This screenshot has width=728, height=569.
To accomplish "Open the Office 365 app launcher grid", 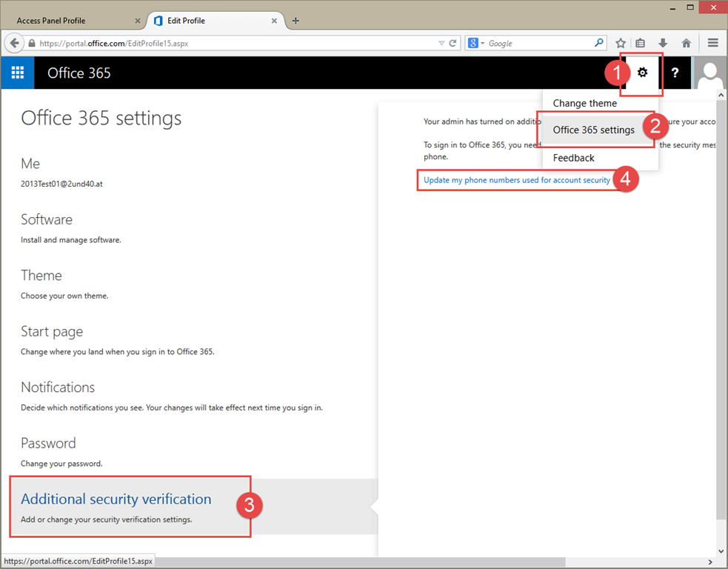I will pos(18,73).
